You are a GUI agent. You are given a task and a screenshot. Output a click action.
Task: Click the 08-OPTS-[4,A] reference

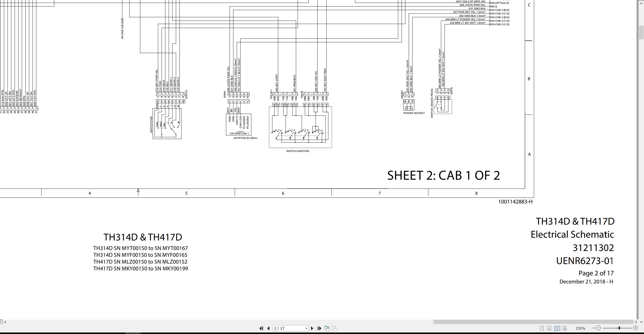tap(500, 3)
